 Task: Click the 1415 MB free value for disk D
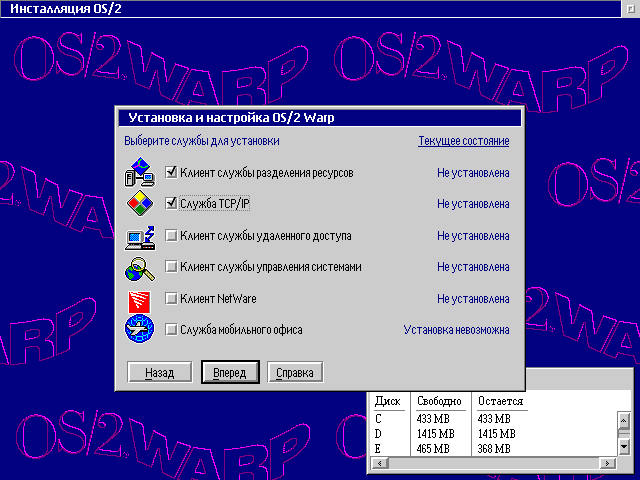coord(436,433)
